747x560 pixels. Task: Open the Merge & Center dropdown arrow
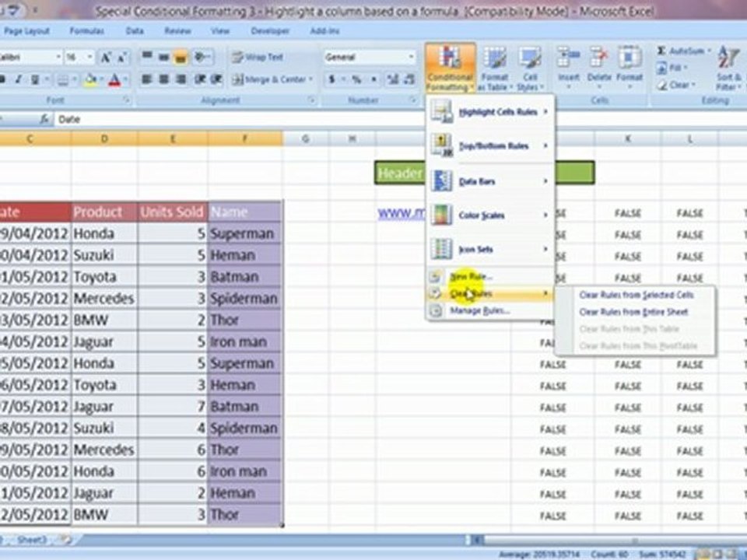pyautogui.click(x=310, y=79)
